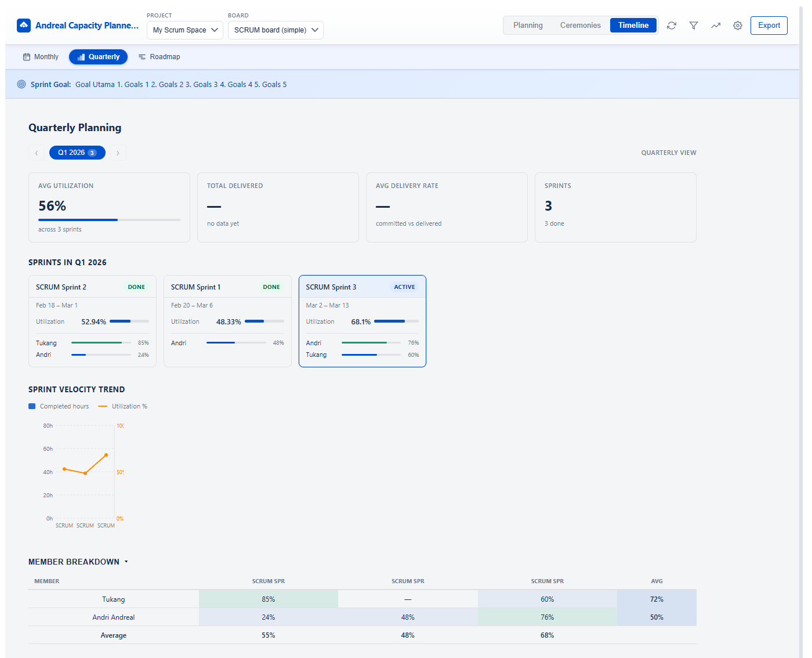Viewport: 812px width, 658px height.
Task: Click the utilization progress bar under 56%
Action: click(x=109, y=220)
